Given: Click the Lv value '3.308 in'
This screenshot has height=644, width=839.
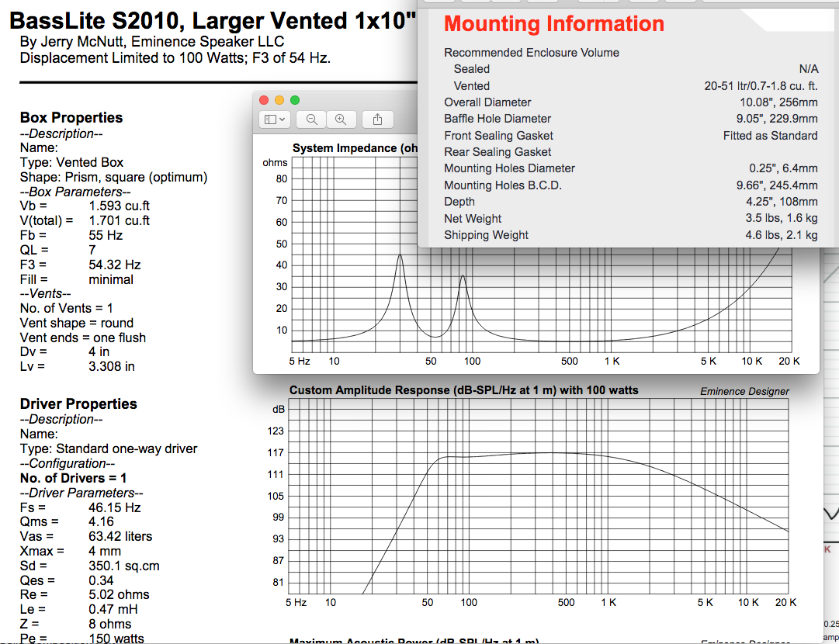Looking at the screenshot, I should tap(111, 366).
